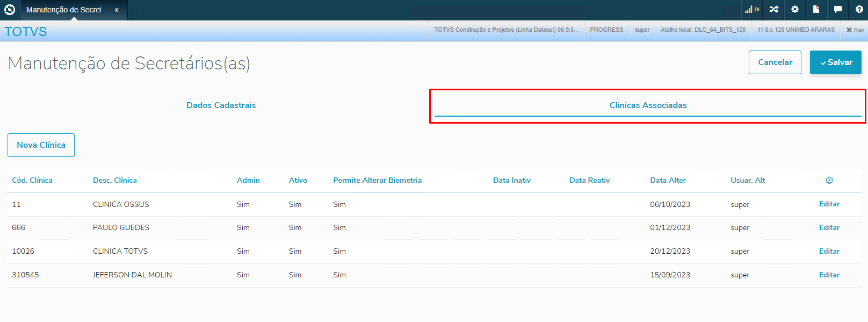The height and width of the screenshot is (322, 868).
Task: Select clinic code 11 cell
Action: click(x=17, y=205)
